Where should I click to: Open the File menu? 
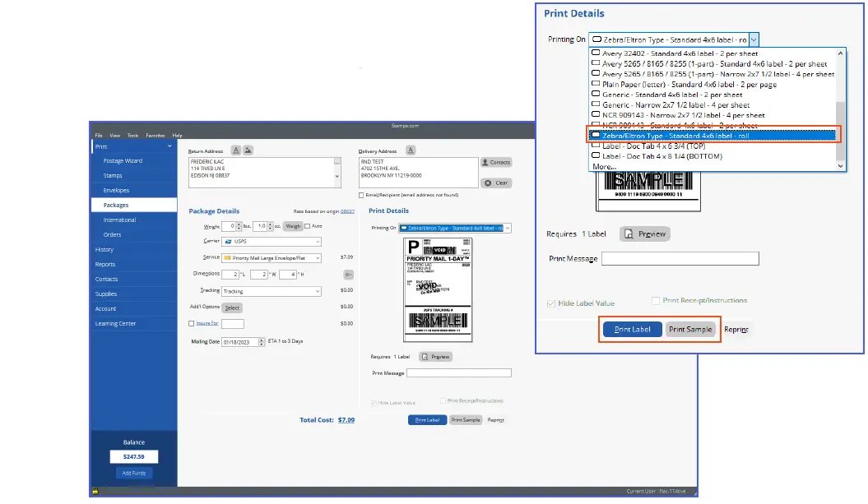[99, 136]
